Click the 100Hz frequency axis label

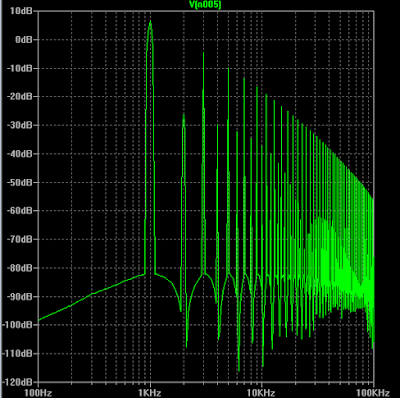tap(38, 393)
